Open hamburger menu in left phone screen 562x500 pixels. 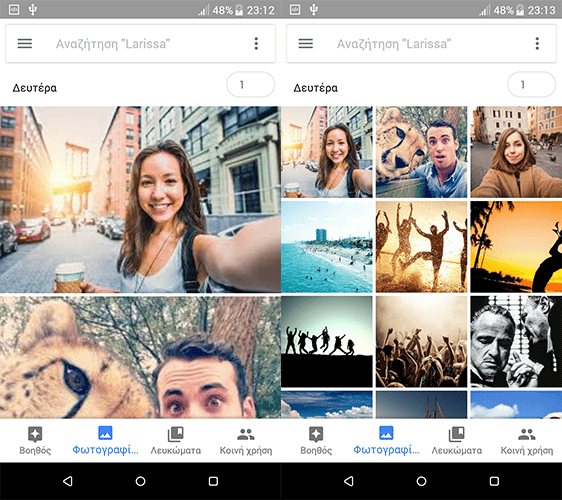pos(25,44)
